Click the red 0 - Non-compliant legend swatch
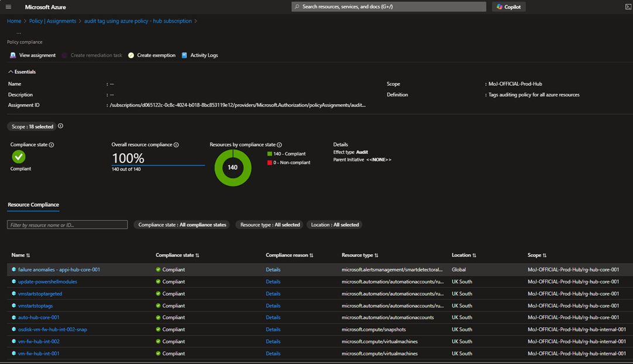Screen dimensions: 633x364 [x=270, y=162]
